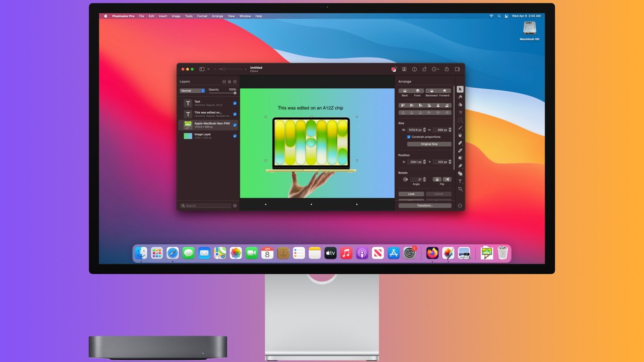
Task: Hide the Image Layer using its checkbox
Action: pyautogui.click(x=235, y=136)
